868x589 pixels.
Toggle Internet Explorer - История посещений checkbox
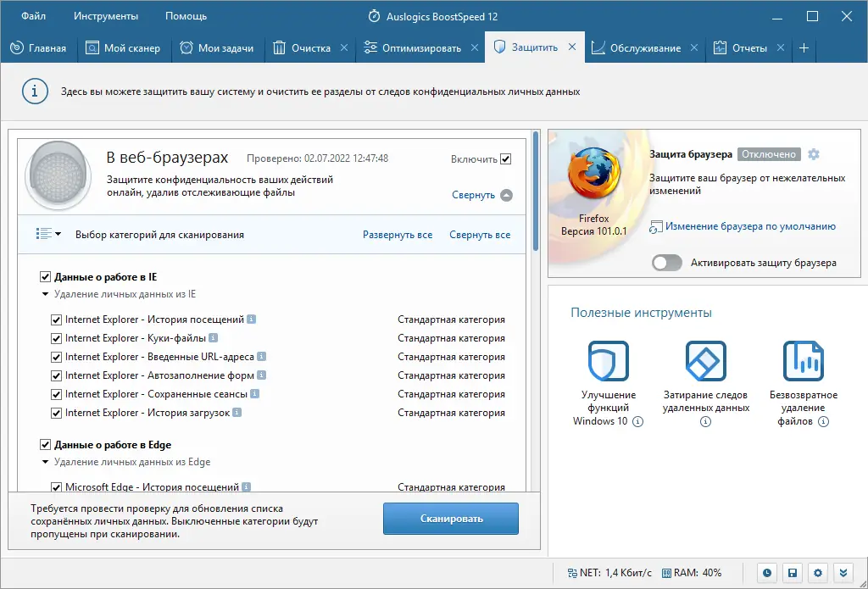point(56,320)
